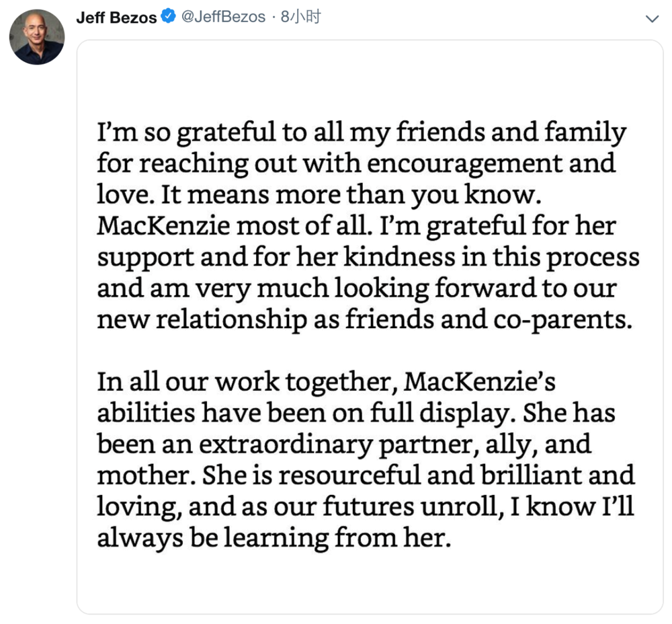Open the Jeff Bezos display name link
This screenshot has height=624, width=672.
click(116, 17)
